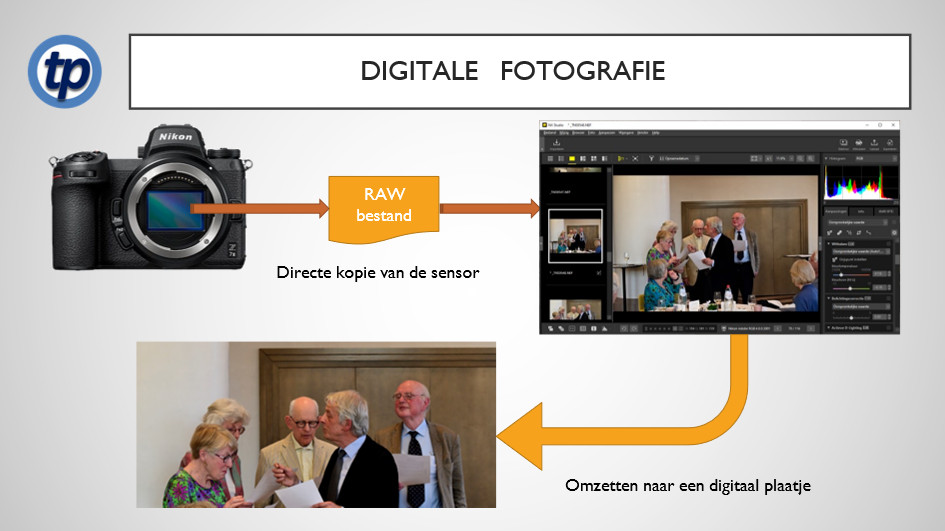Switch to the Info tab
Image resolution: width=945 pixels, height=531 pixels.
860,212
